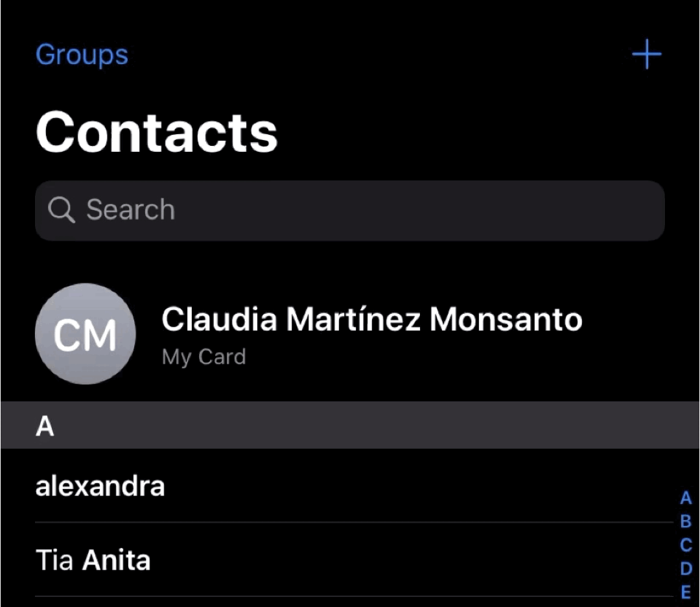This screenshot has width=700, height=607.
Task: Tap the Contacts title heading
Action: (x=156, y=133)
